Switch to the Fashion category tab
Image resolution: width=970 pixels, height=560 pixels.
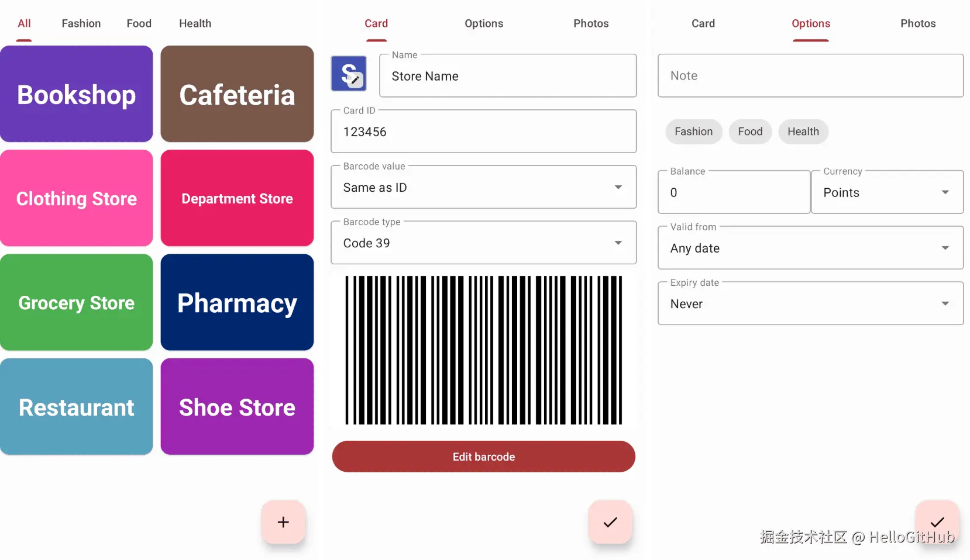click(81, 23)
